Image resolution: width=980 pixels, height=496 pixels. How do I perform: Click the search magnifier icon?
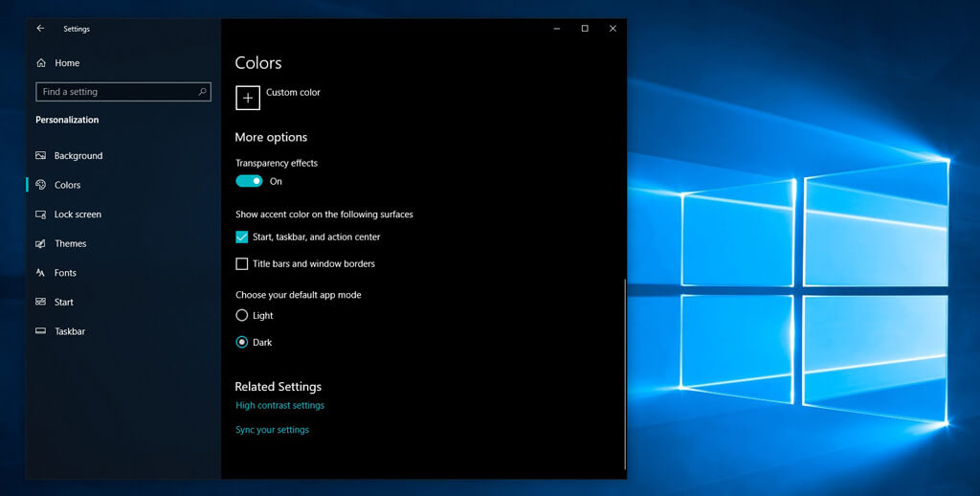[202, 91]
